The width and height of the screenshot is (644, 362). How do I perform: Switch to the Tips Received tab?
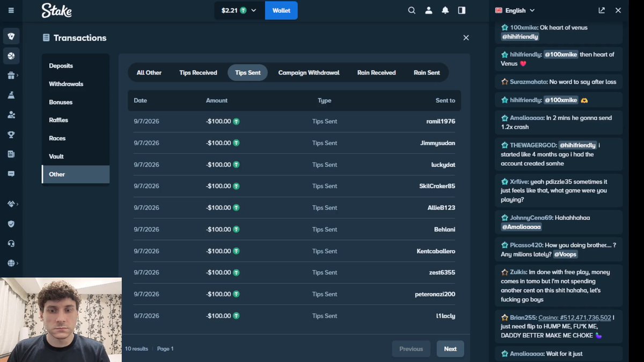click(x=198, y=72)
